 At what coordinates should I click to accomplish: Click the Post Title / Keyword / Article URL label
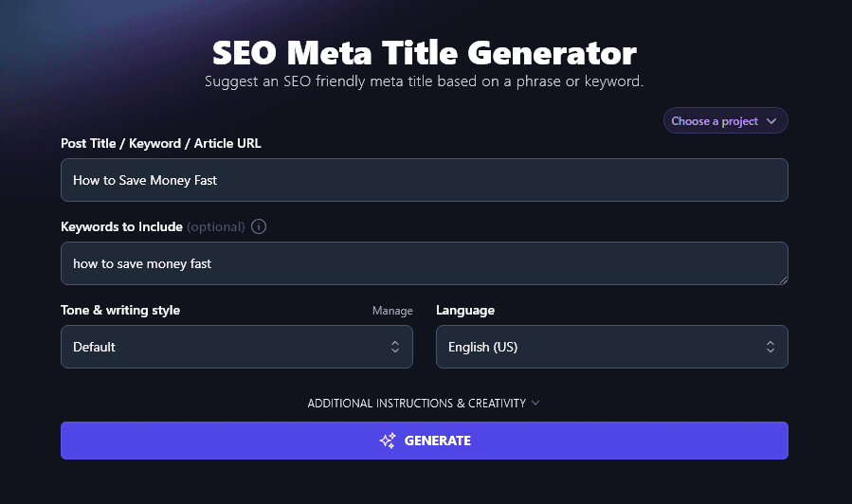[161, 144]
